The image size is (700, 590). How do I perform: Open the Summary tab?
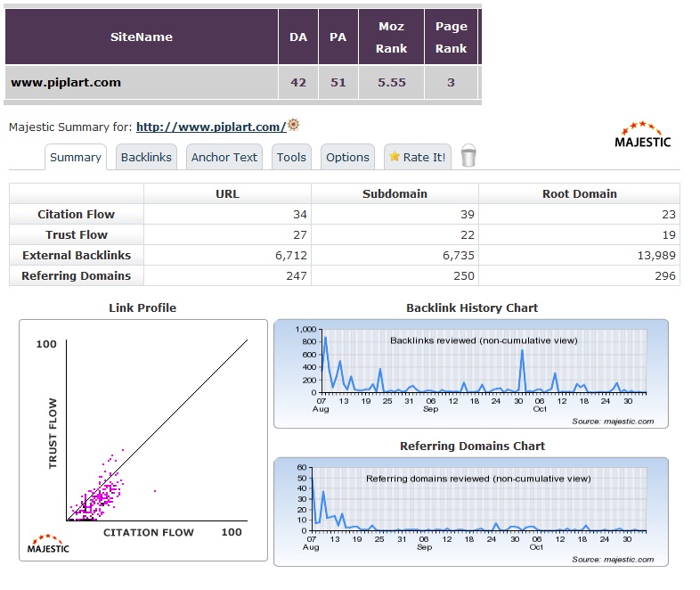[x=75, y=157]
